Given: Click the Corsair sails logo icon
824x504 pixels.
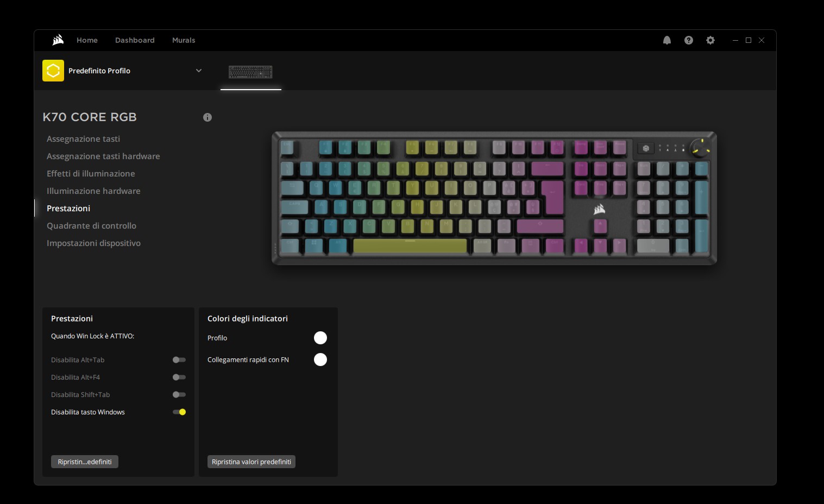Looking at the screenshot, I should (58, 40).
